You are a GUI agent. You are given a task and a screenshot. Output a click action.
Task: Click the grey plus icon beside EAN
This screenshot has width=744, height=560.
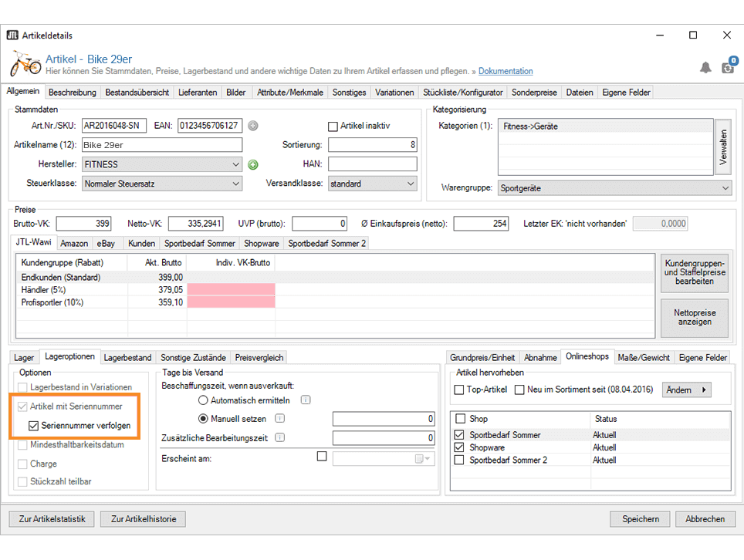click(252, 126)
